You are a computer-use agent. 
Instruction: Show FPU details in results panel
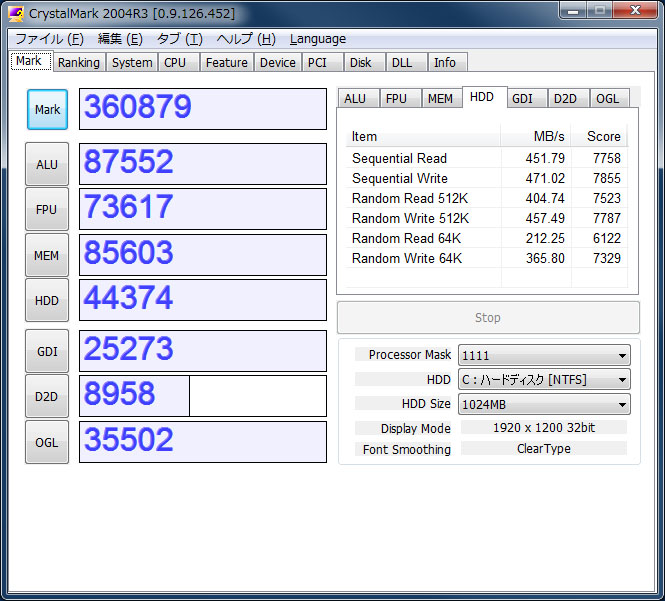tap(400, 98)
